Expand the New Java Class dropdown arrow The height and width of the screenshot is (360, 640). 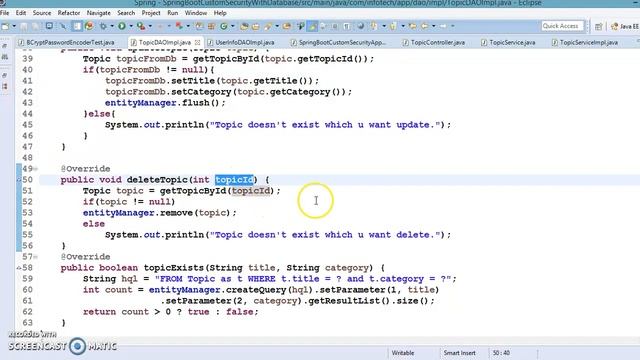(233, 26)
